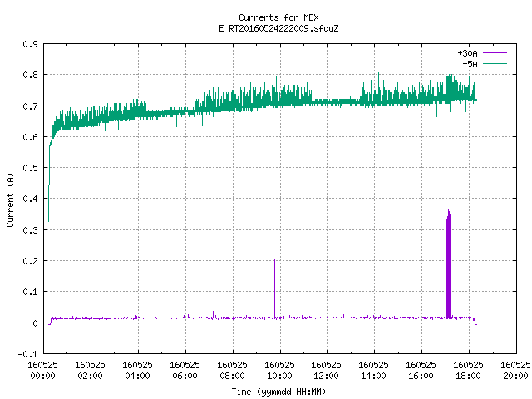Screen dimensions: 532x399
Task: Click the '20:00' x-axis time label
Action: 515,377
